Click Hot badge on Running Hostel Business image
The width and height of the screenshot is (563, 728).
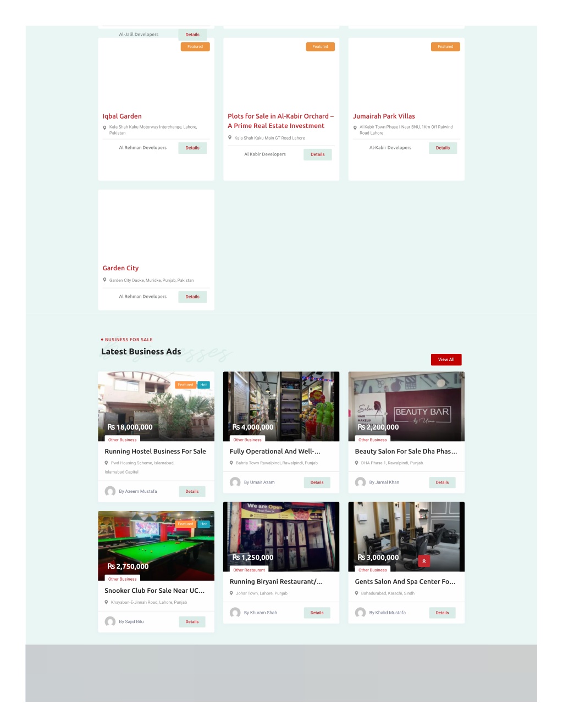pyautogui.click(x=203, y=385)
